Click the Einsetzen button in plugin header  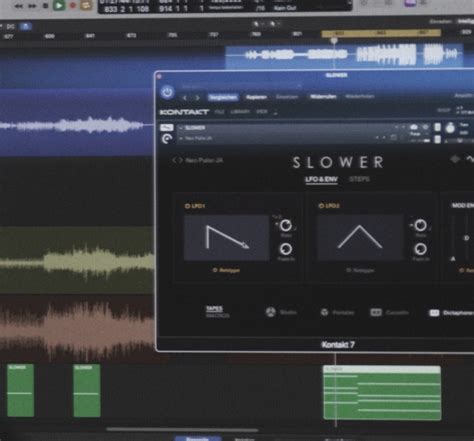click(x=287, y=97)
